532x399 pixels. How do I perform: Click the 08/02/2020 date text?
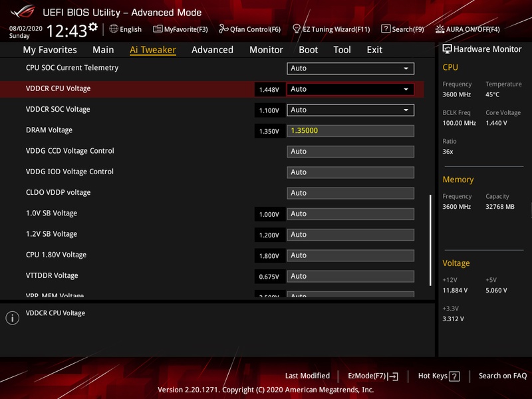(x=26, y=29)
